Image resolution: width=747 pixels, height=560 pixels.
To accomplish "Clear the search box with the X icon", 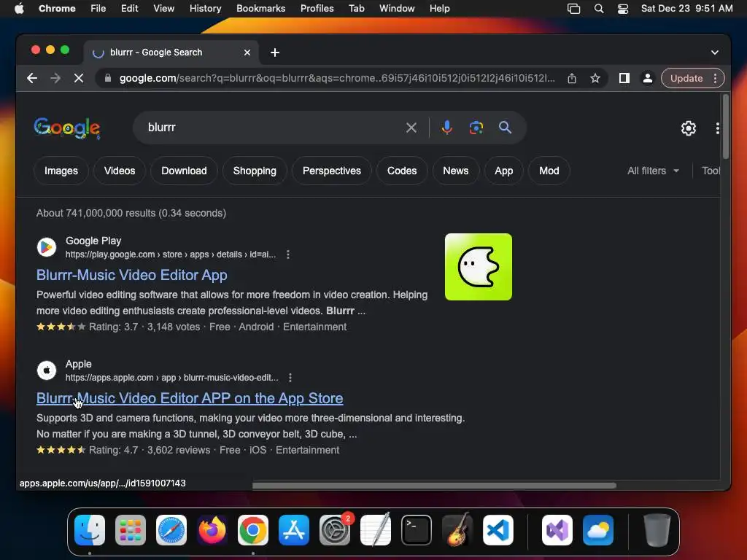I will pyautogui.click(x=411, y=128).
